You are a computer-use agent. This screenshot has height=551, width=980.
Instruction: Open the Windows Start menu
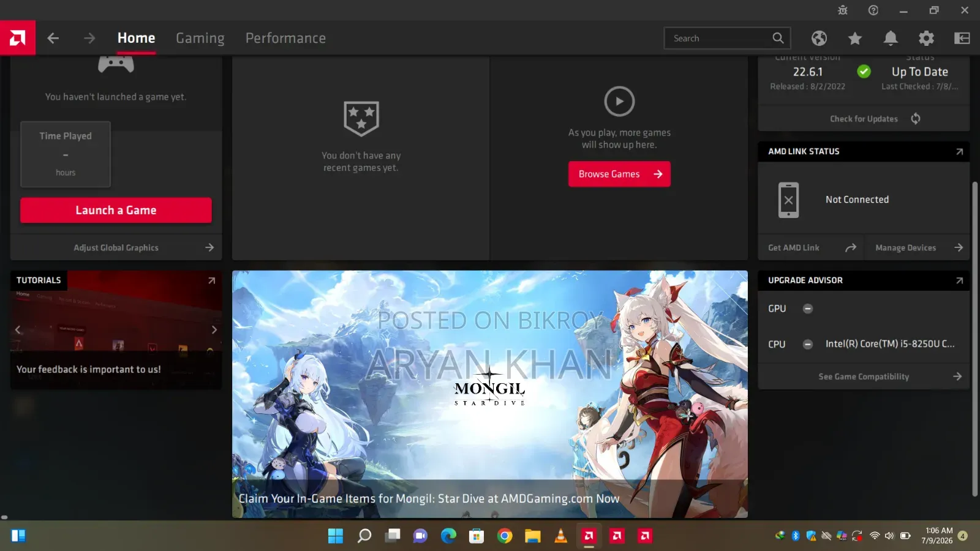(x=336, y=536)
